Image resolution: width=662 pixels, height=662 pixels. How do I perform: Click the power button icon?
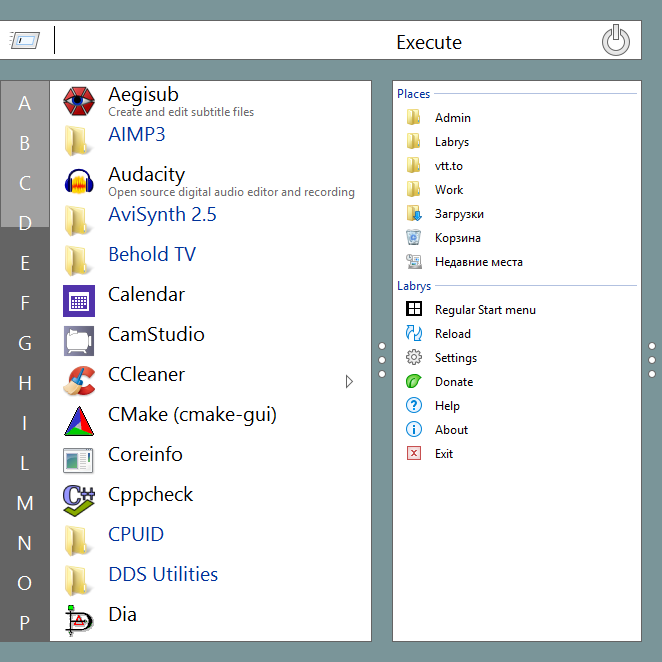pos(616,41)
